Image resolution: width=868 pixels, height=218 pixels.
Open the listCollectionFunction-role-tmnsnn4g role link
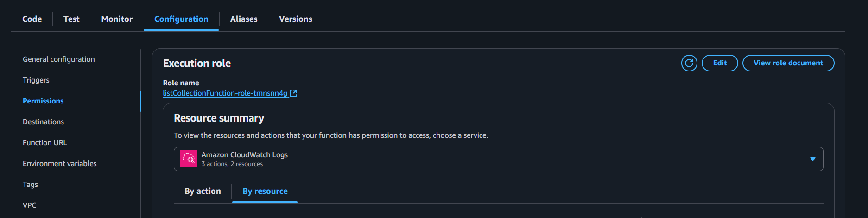(225, 93)
